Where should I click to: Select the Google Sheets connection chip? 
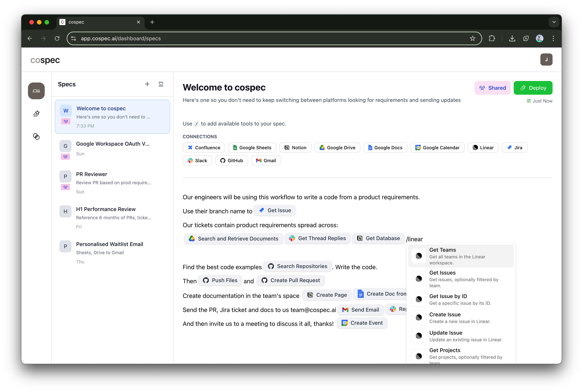pyautogui.click(x=252, y=148)
